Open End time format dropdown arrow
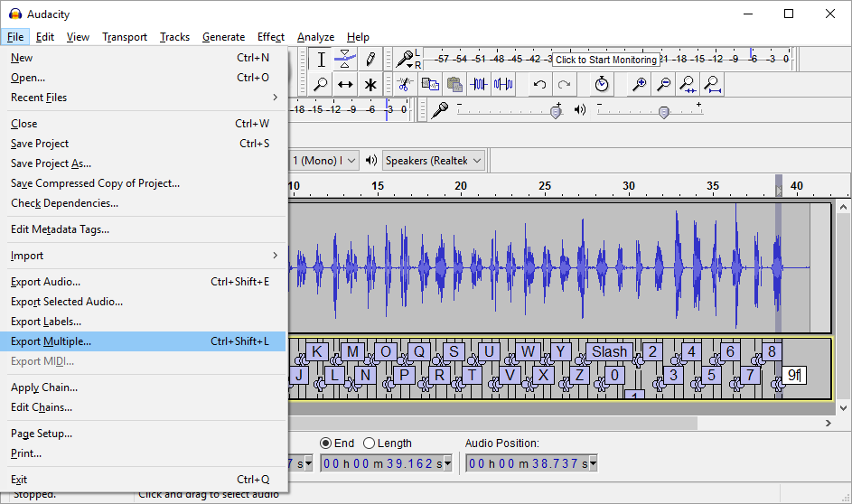 448,463
